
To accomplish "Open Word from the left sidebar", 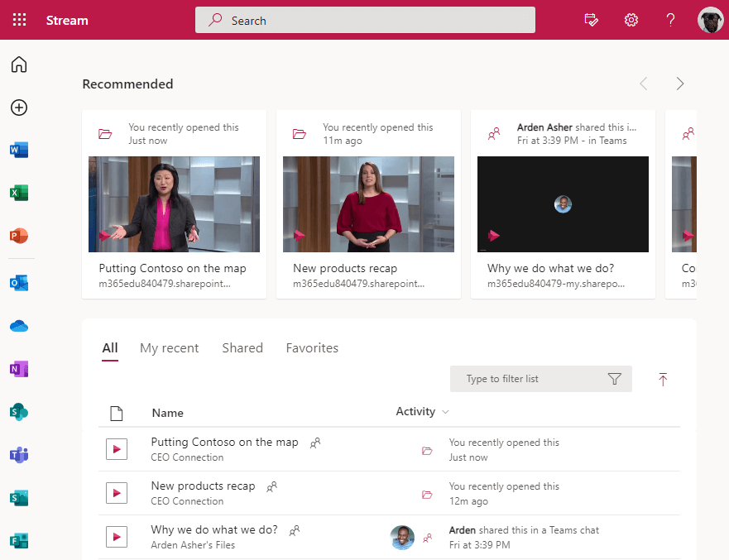I will (x=18, y=150).
